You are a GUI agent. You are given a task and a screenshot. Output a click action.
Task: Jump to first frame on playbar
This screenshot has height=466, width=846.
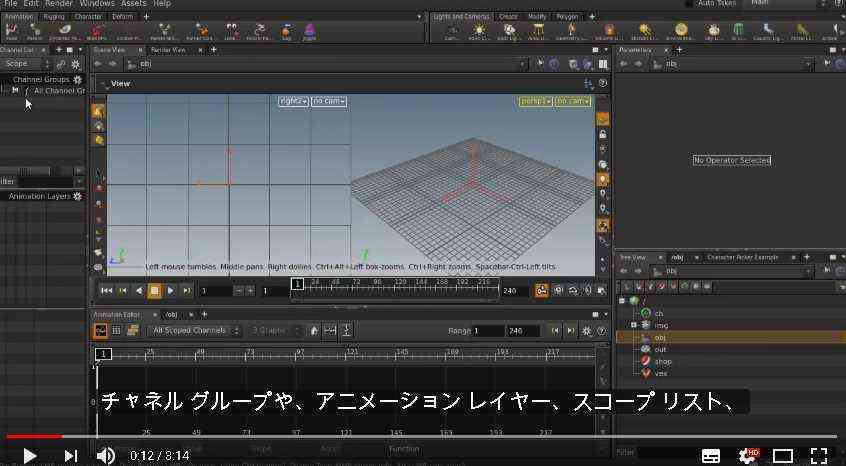pos(107,291)
